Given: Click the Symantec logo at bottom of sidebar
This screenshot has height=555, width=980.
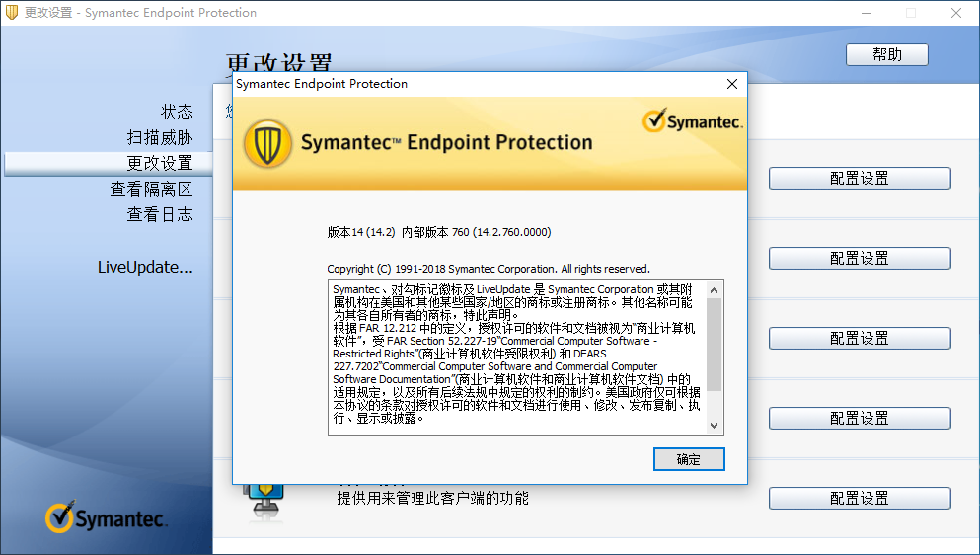Looking at the screenshot, I should 106,516.
